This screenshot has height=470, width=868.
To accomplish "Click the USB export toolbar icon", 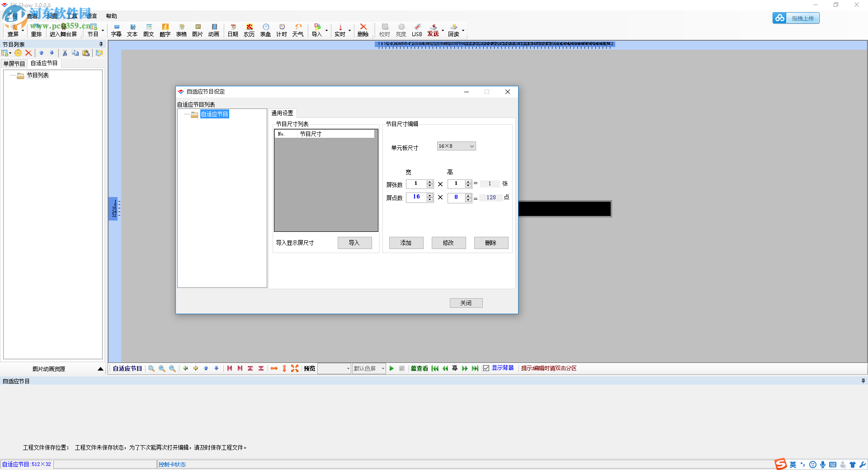I will point(417,30).
